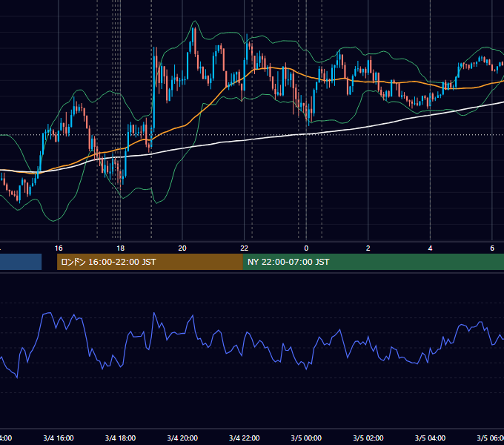
Task: Select the "3/4 22:00" date label
Action: (245, 438)
